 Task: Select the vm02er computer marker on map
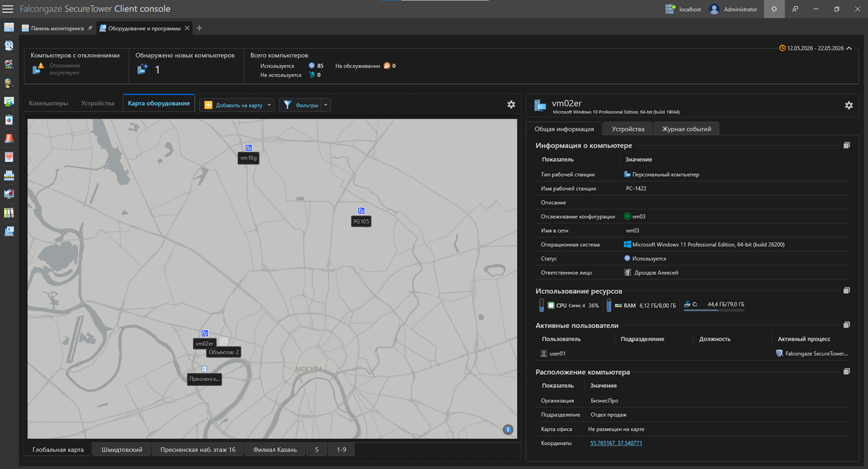(x=205, y=333)
